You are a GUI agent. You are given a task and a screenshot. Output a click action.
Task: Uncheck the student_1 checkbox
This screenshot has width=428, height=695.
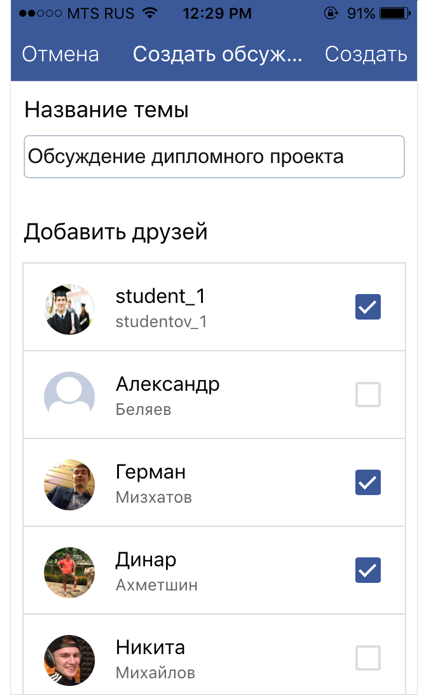tap(368, 307)
